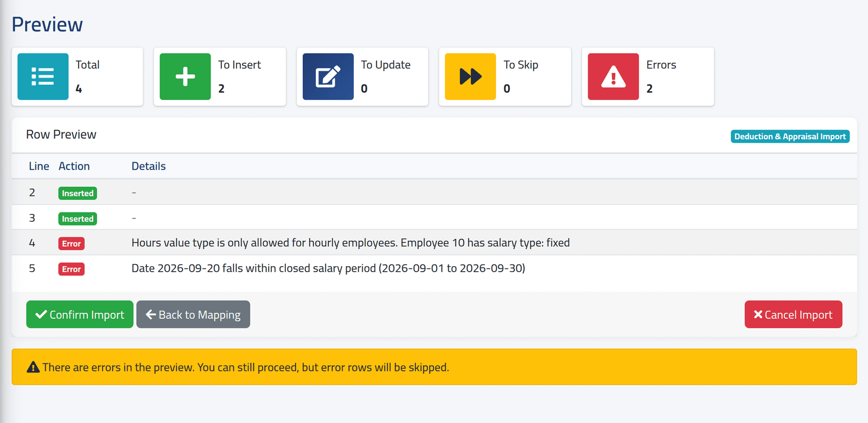
Task: Click the green plus icon for To Insert
Action: (185, 76)
